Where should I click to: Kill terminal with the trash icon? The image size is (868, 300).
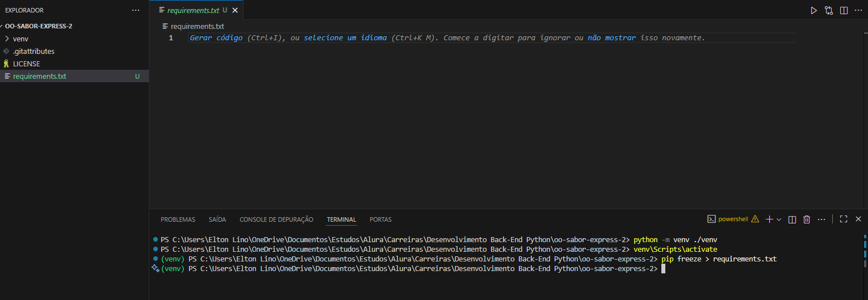(x=806, y=219)
